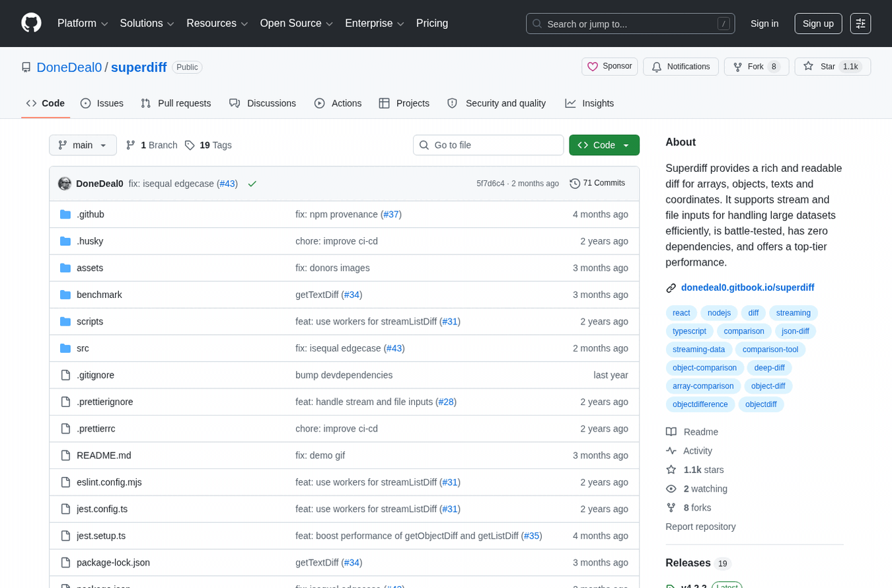This screenshot has height=588, width=892.
Task: Open the green Code dropdown button
Action: point(604,145)
